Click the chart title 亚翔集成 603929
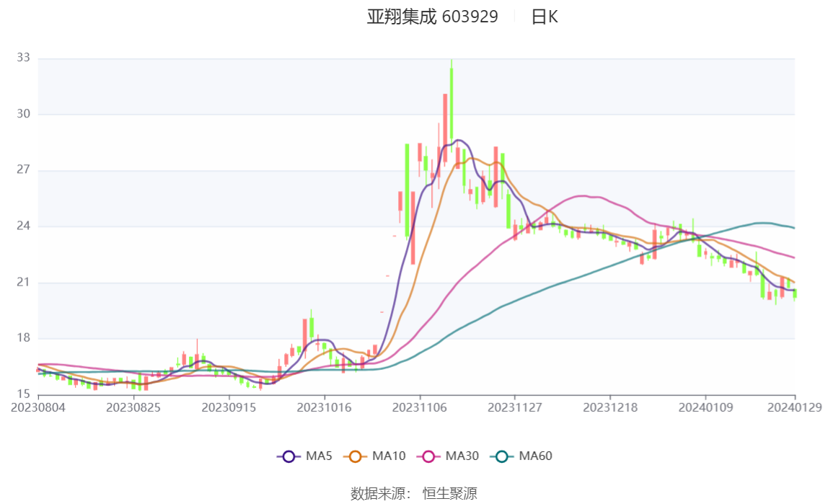Screen dimensions: 828x504 (433, 17)
